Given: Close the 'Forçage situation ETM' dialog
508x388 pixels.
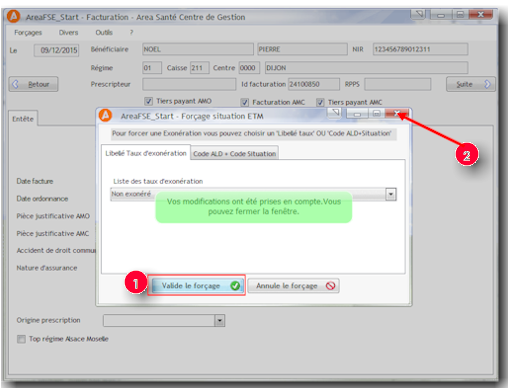Looking at the screenshot, I should (397, 114).
